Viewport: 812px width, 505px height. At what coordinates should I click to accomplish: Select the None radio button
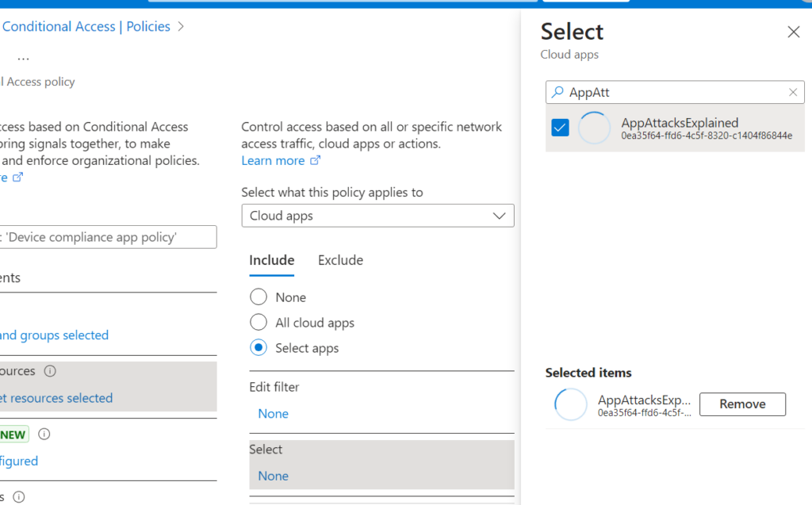tap(258, 296)
